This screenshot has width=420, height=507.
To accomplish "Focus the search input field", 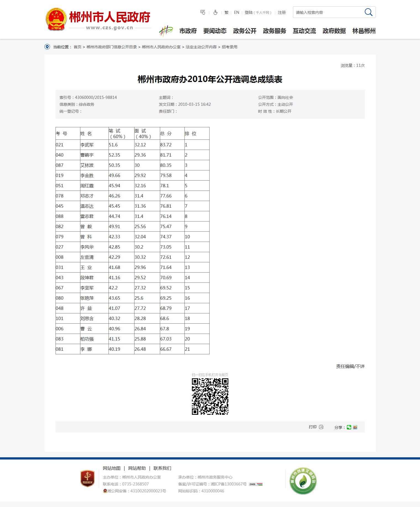I will (329, 12).
